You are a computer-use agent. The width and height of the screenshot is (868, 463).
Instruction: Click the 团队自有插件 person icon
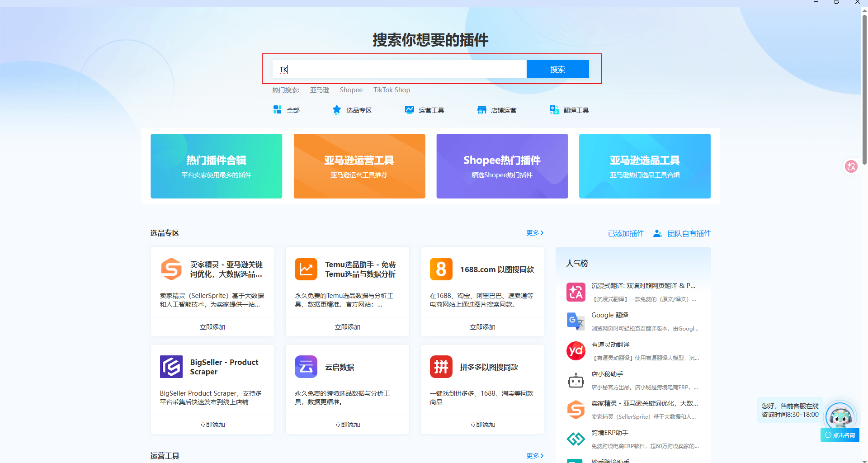658,233
